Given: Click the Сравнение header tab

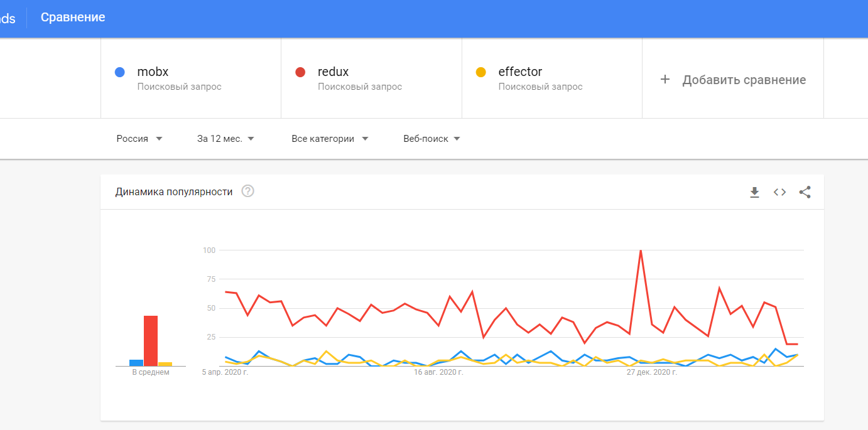Looking at the screenshot, I should tap(73, 18).
